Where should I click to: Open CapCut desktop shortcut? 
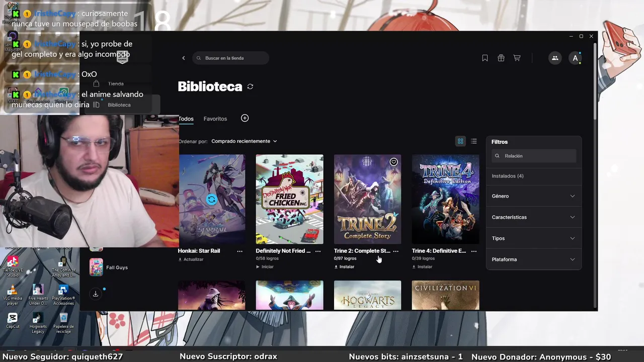pos(13,321)
